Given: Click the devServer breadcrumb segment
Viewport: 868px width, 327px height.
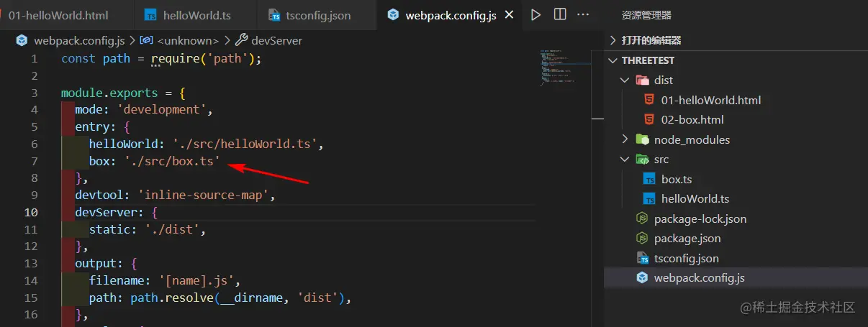Looking at the screenshot, I should (x=276, y=41).
